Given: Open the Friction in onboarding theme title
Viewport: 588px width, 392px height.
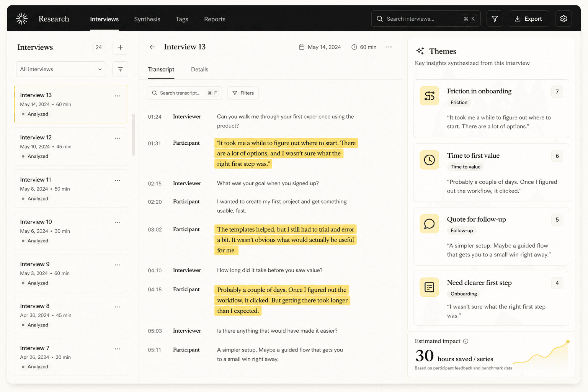Looking at the screenshot, I should (x=479, y=91).
